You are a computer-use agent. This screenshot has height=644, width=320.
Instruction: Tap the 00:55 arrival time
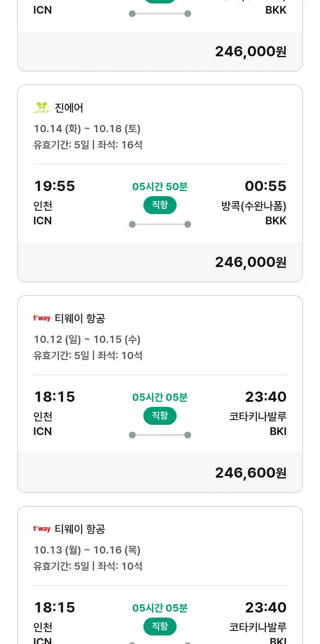pyautogui.click(x=265, y=186)
